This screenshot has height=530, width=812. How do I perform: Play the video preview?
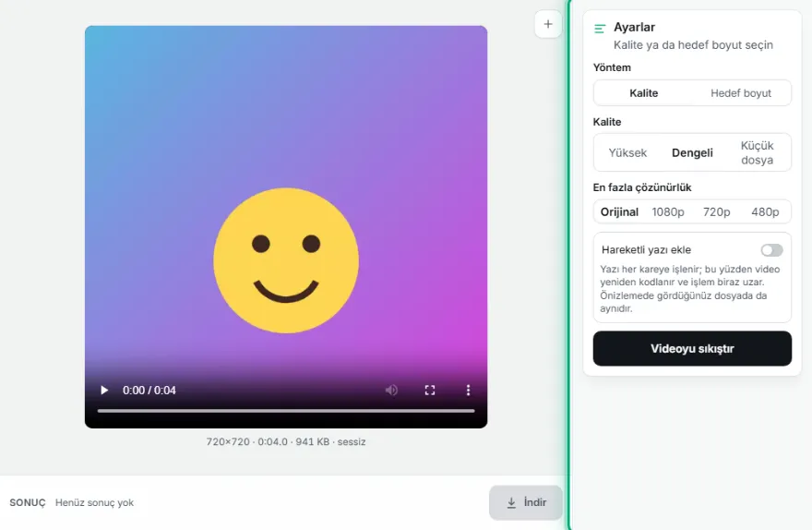pyautogui.click(x=104, y=391)
